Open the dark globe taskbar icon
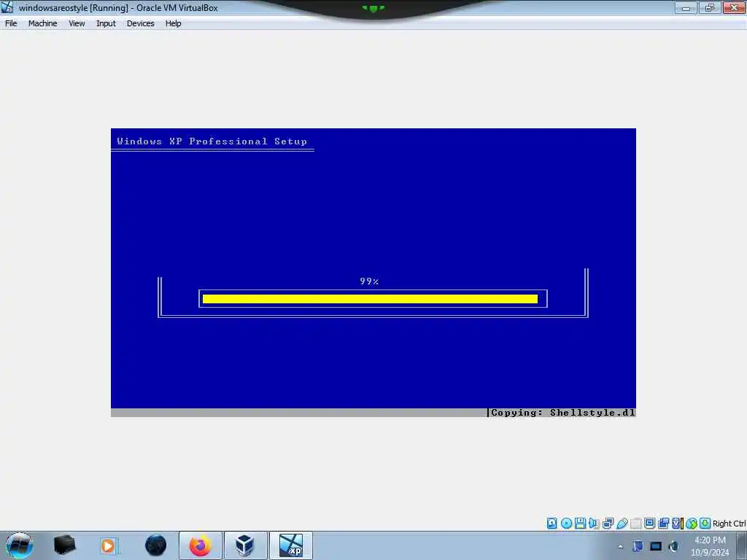747x560 pixels. (156, 545)
